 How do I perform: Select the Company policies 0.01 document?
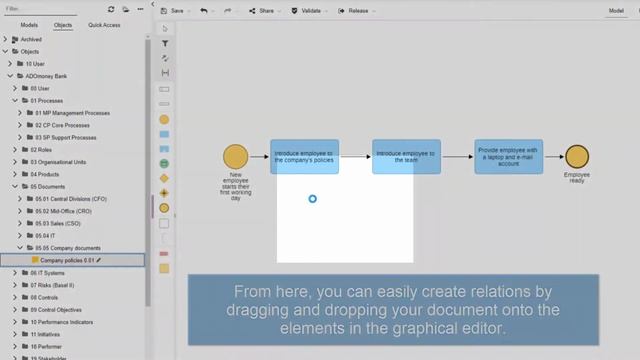click(73, 260)
